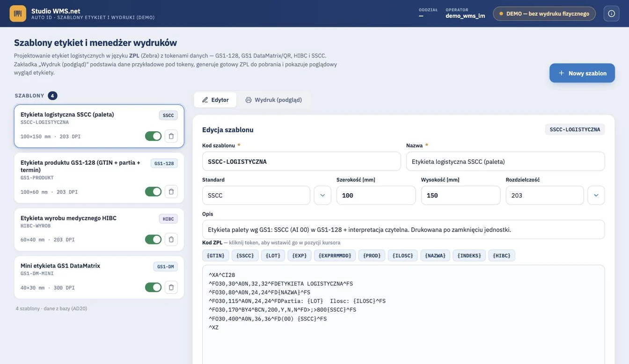Image resolution: width=629 pixels, height=364 pixels.
Task: Click the HIBC badge on template card
Action: (x=168, y=219)
